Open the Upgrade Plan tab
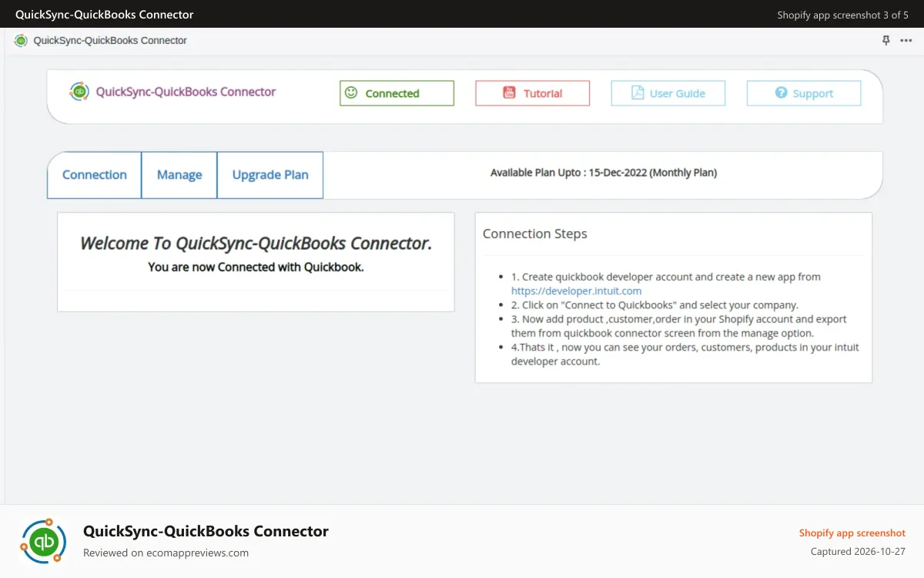 (x=270, y=175)
